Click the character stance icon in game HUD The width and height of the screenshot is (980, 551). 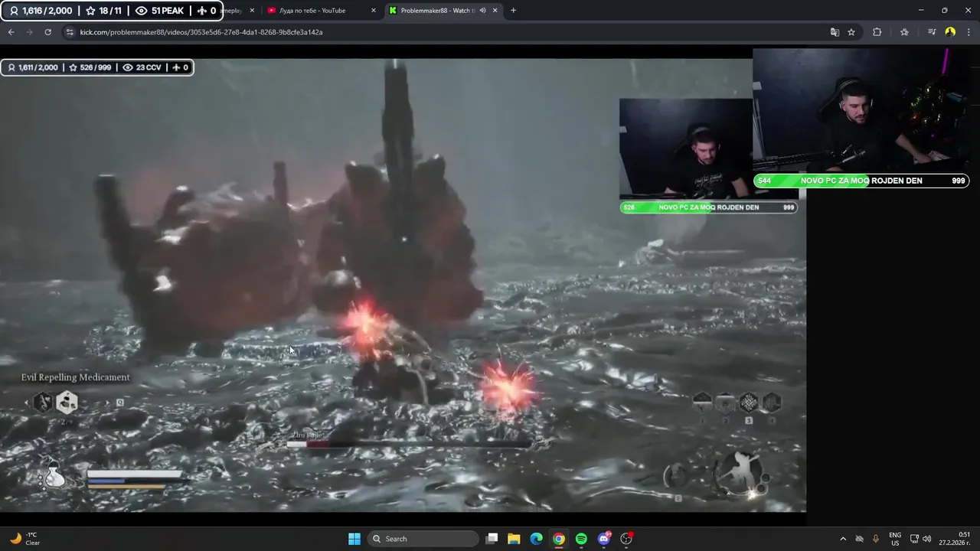(x=739, y=471)
